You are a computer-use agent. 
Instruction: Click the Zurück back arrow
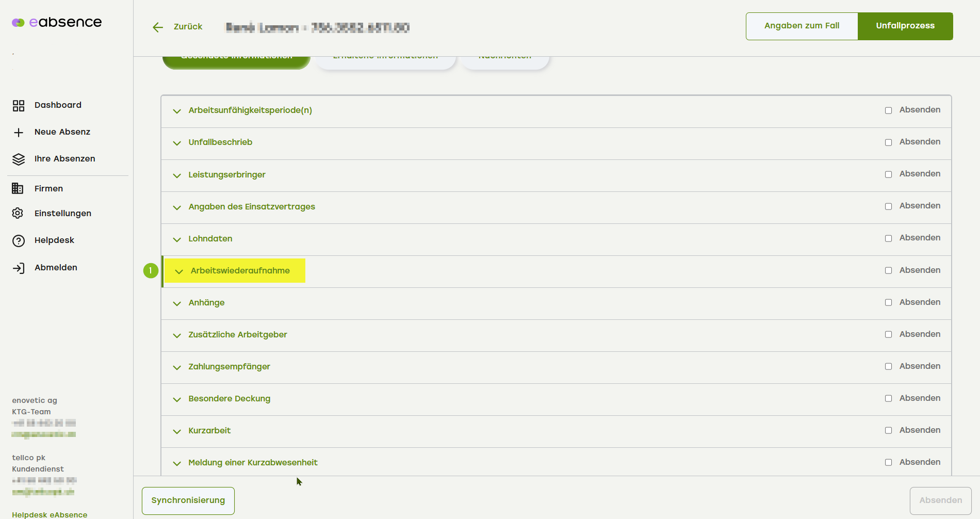158,27
